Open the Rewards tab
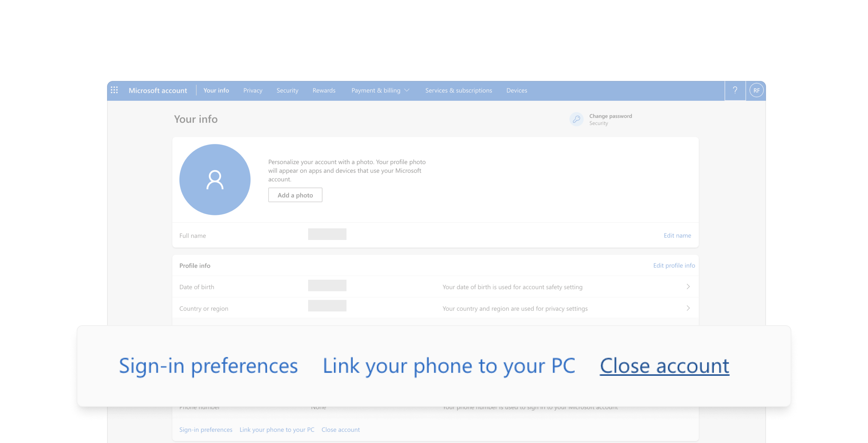The height and width of the screenshot is (443, 868). [x=324, y=90]
